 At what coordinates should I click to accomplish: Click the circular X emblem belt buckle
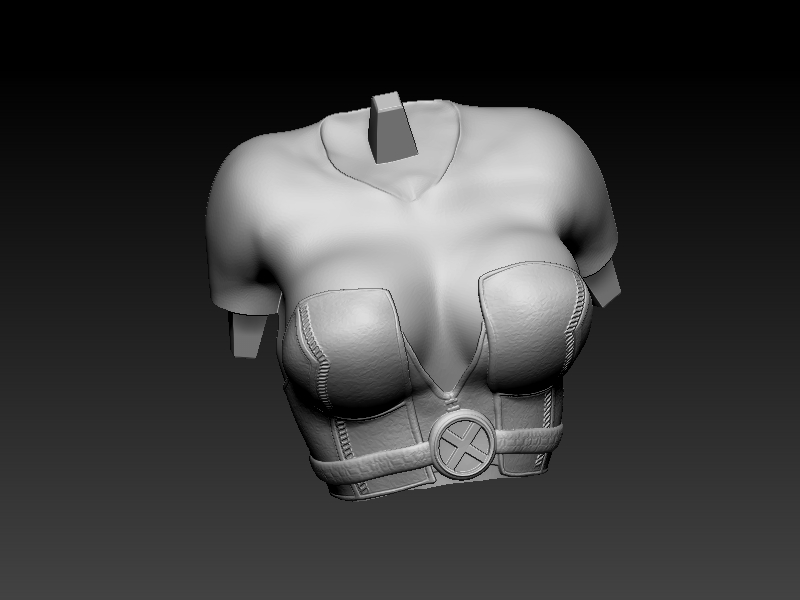[x=463, y=446]
